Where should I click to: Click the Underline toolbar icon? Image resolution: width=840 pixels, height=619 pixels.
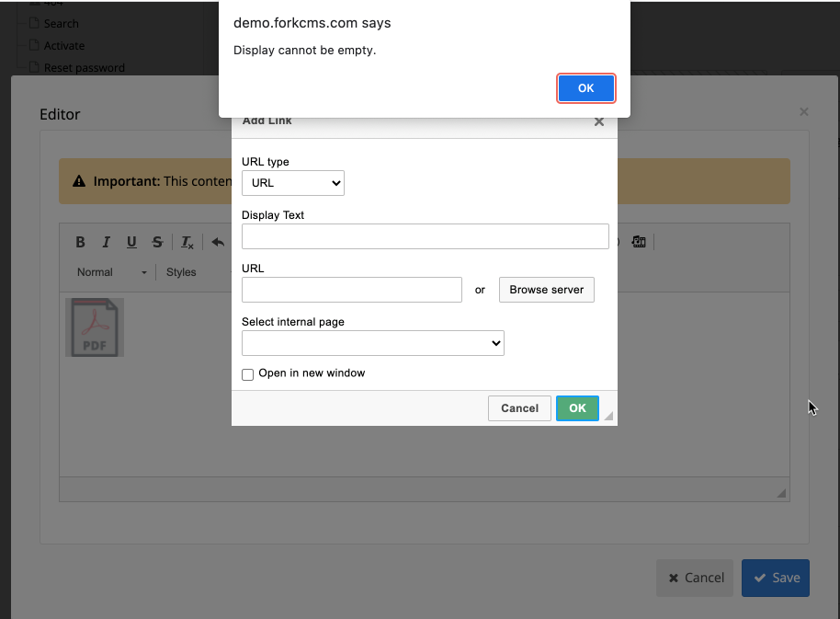131,243
